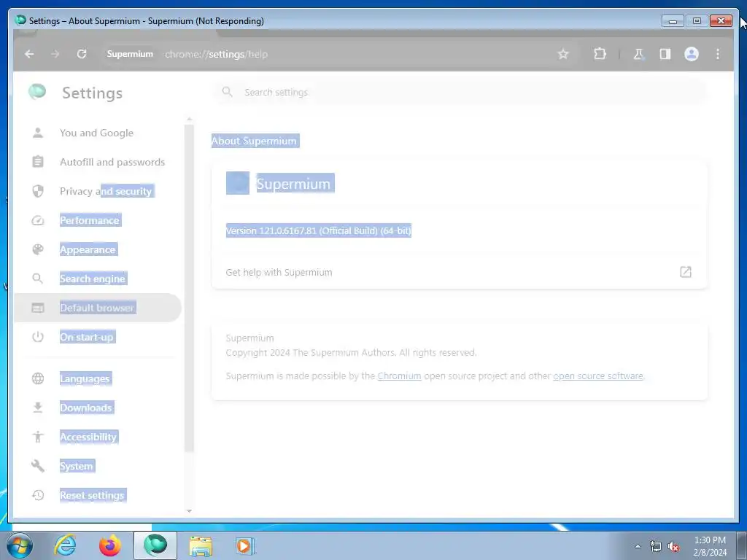Click the magnifier Search engine icon

coord(38,279)
